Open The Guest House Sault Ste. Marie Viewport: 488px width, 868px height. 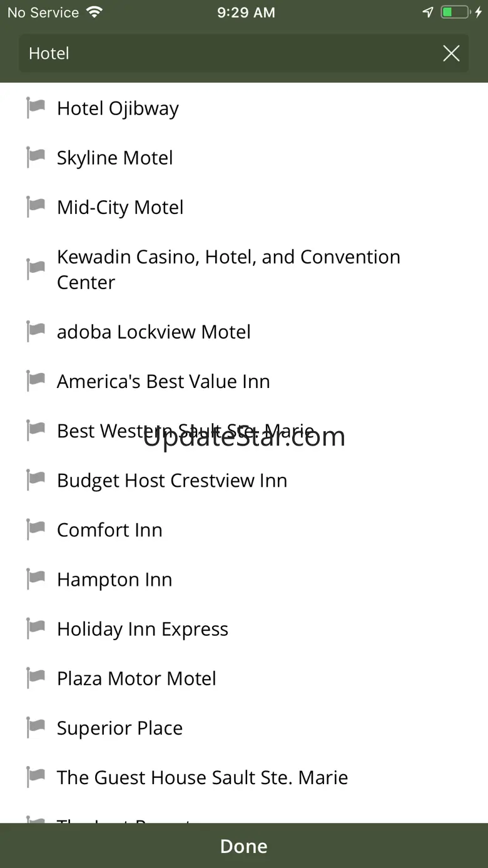point(244,777)
